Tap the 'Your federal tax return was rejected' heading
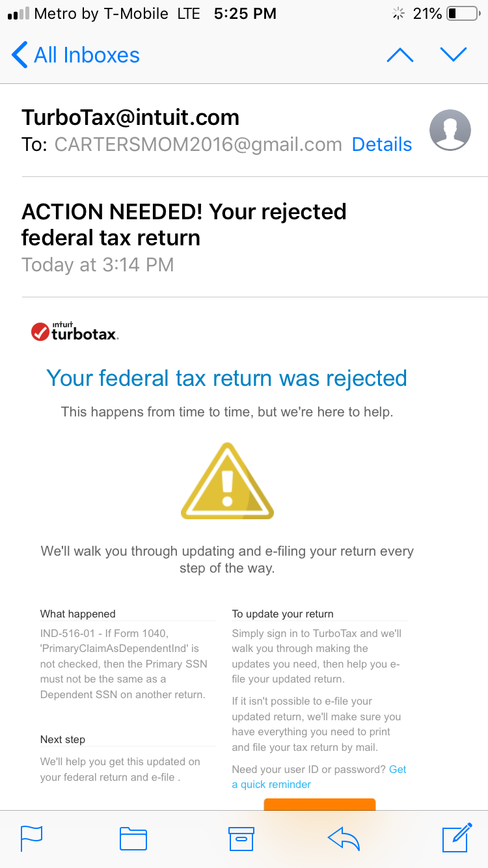This screenshot has height=868, width=488. click(227, 378)
